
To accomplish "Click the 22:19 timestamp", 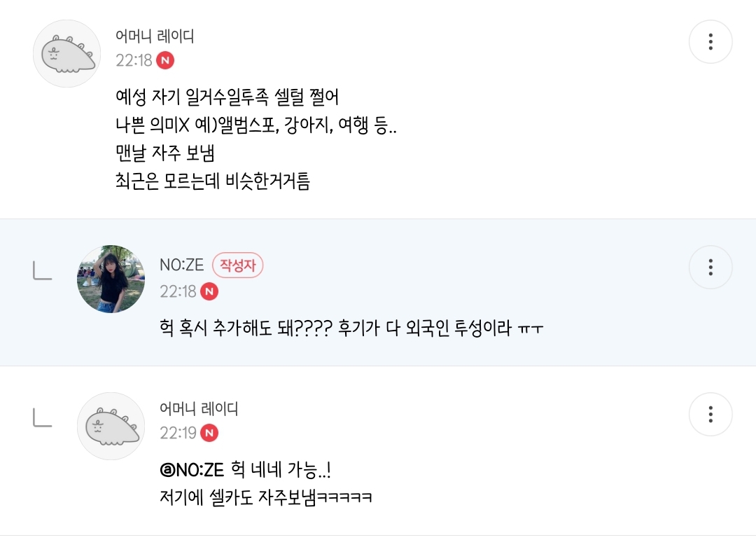I will coord(178,434).
